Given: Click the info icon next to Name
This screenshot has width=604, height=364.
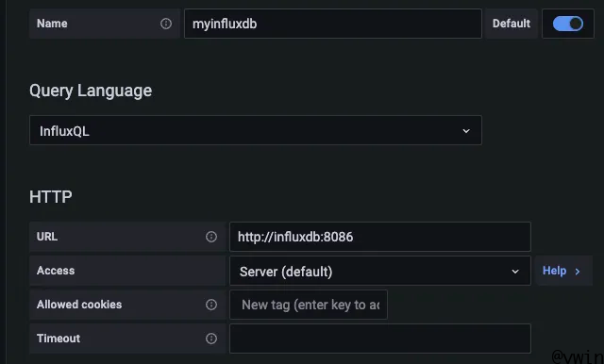Looking at the screenshot, I should (x=166, y=24).
